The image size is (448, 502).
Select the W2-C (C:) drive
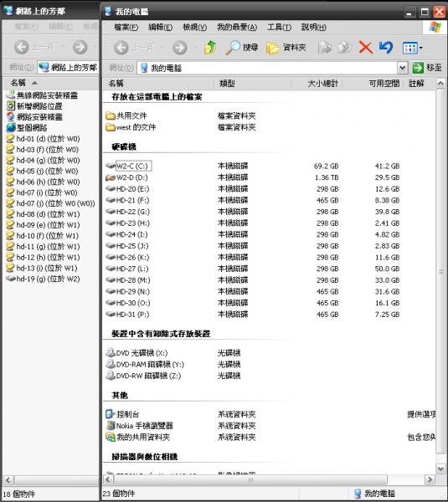tap(129, 166)
